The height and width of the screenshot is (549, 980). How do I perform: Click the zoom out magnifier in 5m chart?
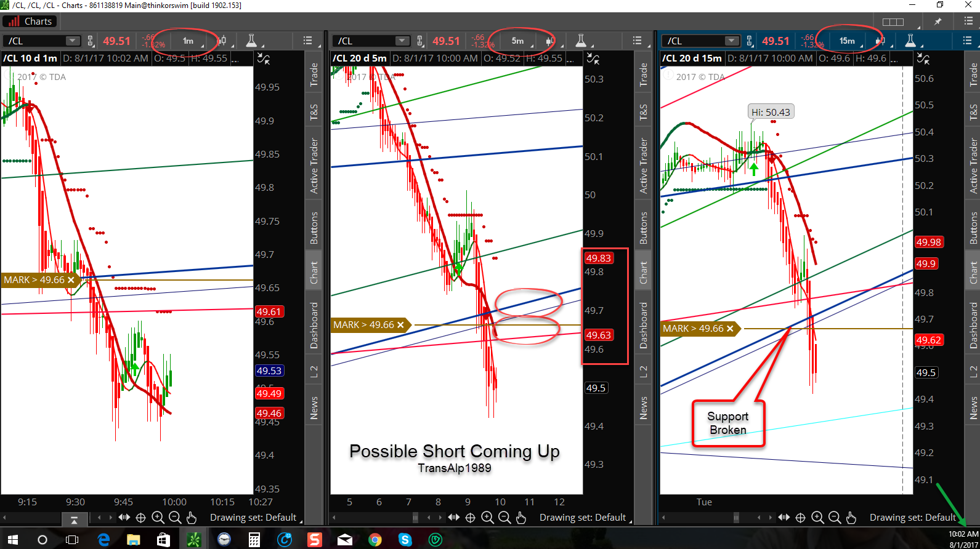click(x=504, y=518)
